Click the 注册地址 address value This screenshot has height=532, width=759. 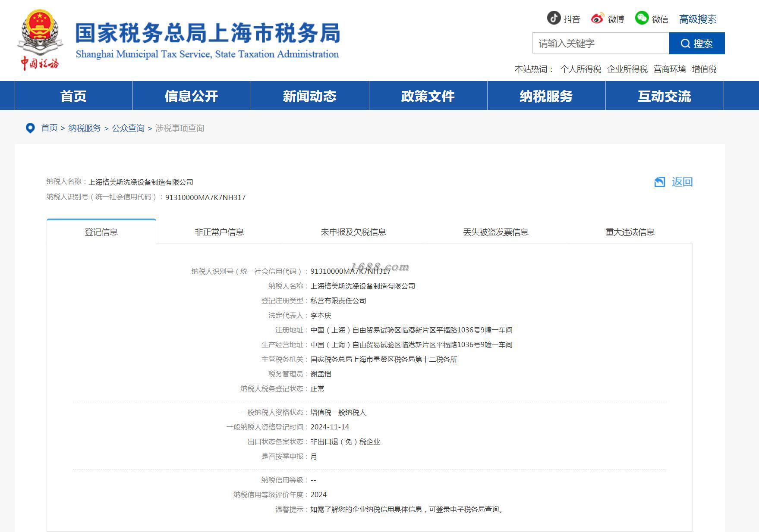click(411, 330)
